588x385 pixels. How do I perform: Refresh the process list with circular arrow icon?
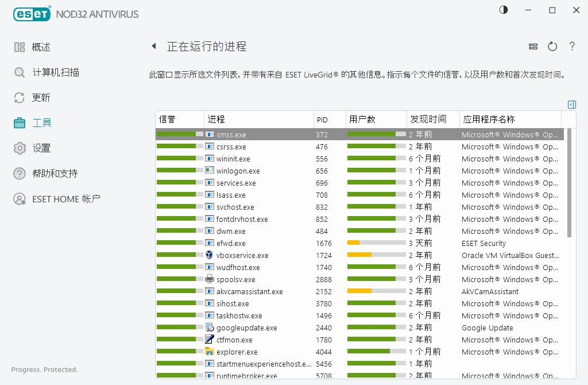[552, 47]
